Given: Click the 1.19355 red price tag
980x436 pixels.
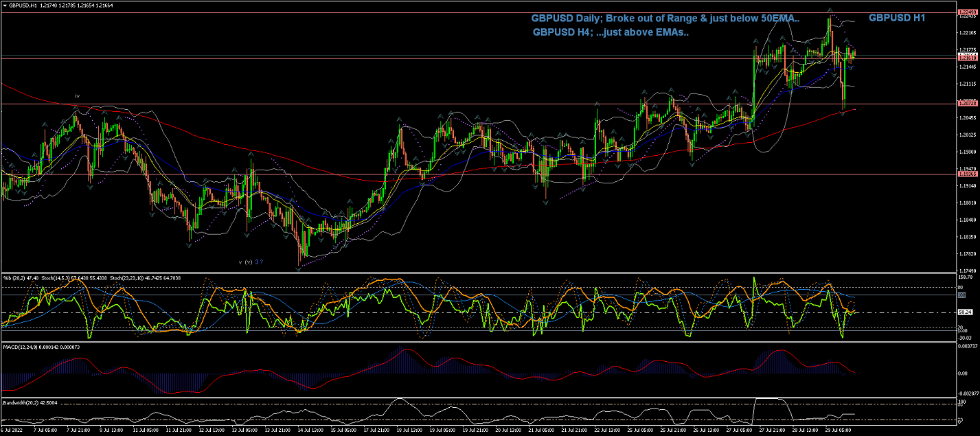Looking at the screenshot, I should (x=966, y=174).
